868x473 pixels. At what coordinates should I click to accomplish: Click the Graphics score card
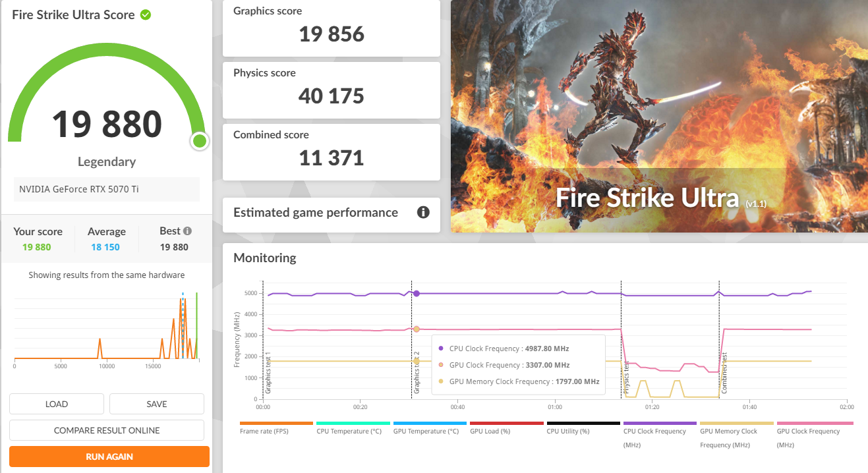point(332,28)
